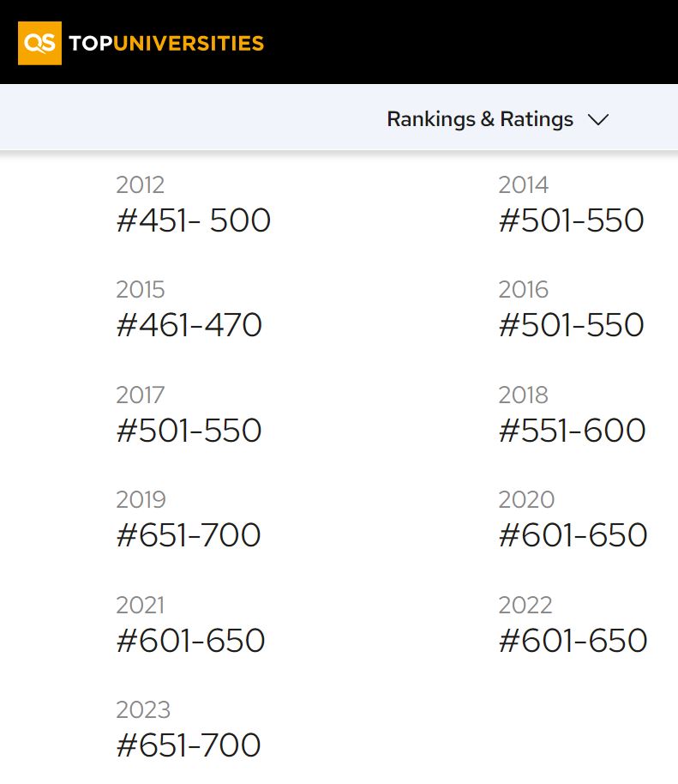This screenshot has height=784, width=678.
Task: Select the 2020 ranking #601-650
Action: pos(573,535)
